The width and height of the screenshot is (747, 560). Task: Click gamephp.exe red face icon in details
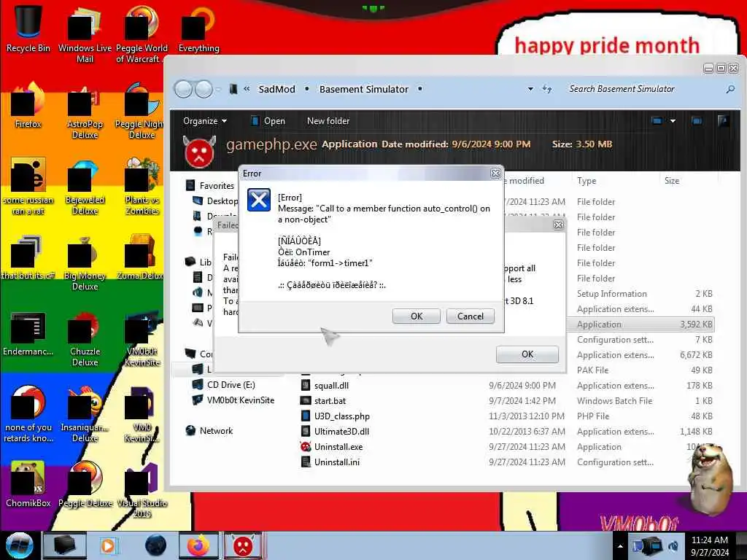pyautogui.click(x=200, y=152)
